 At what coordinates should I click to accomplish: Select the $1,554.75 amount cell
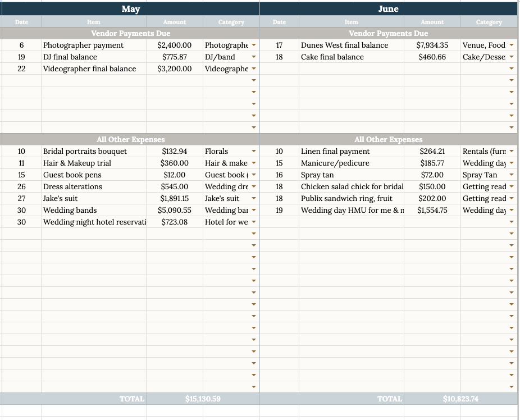(432, 210)
